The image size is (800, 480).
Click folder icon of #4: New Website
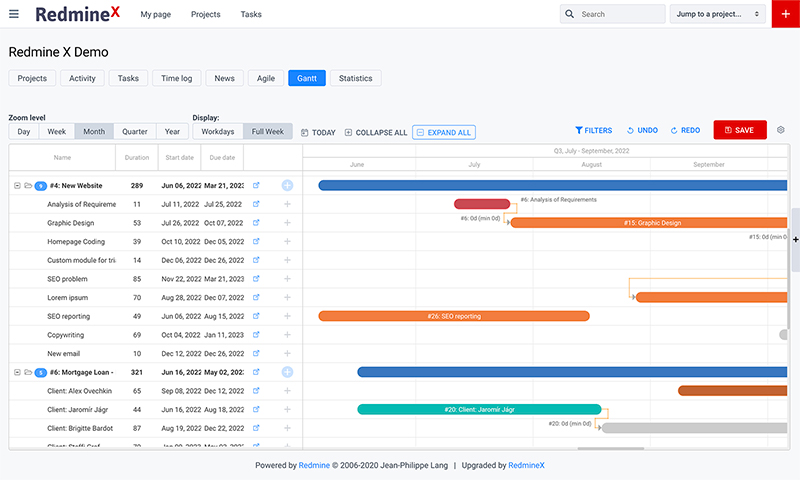(x=28, y=186)
